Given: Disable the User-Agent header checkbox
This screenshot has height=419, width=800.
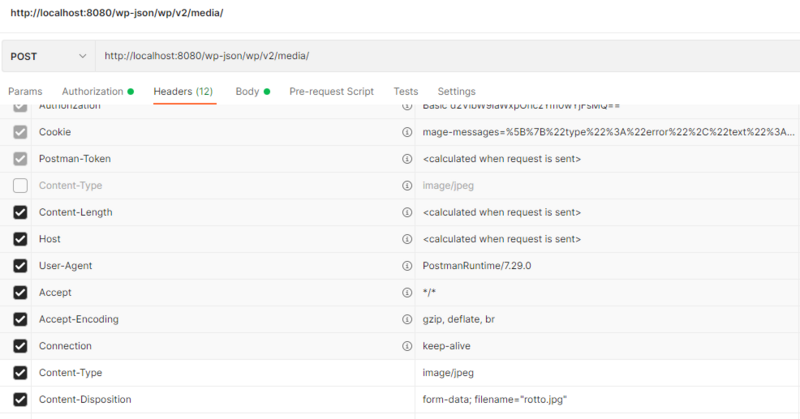Looking at the screenshot, I should coord(20,266).
